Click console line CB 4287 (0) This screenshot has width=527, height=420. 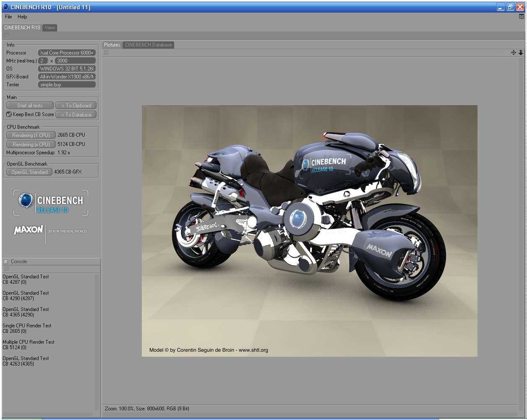pos(15,282)
